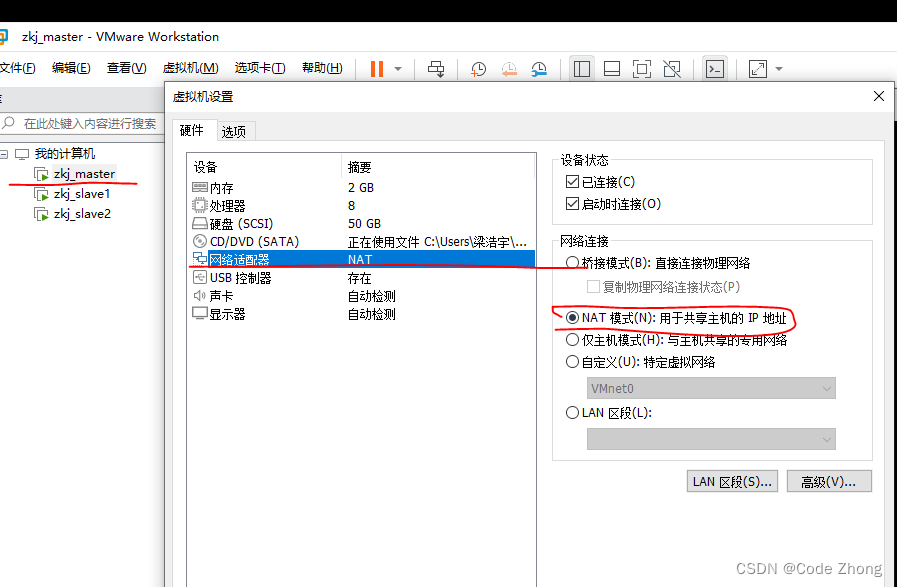Click the NAT summary in the network adapter row
Image resolution: width=897 pixels, height=587 pixels.
pos(360,259)
